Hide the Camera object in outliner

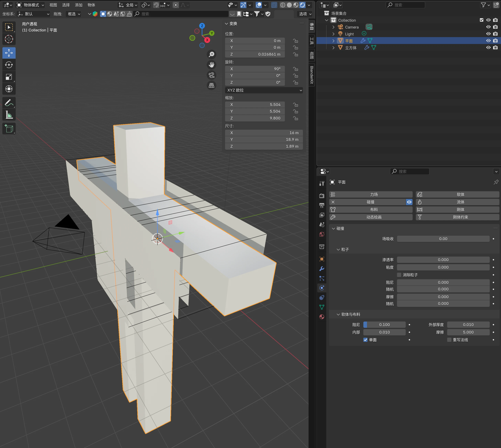488,27
